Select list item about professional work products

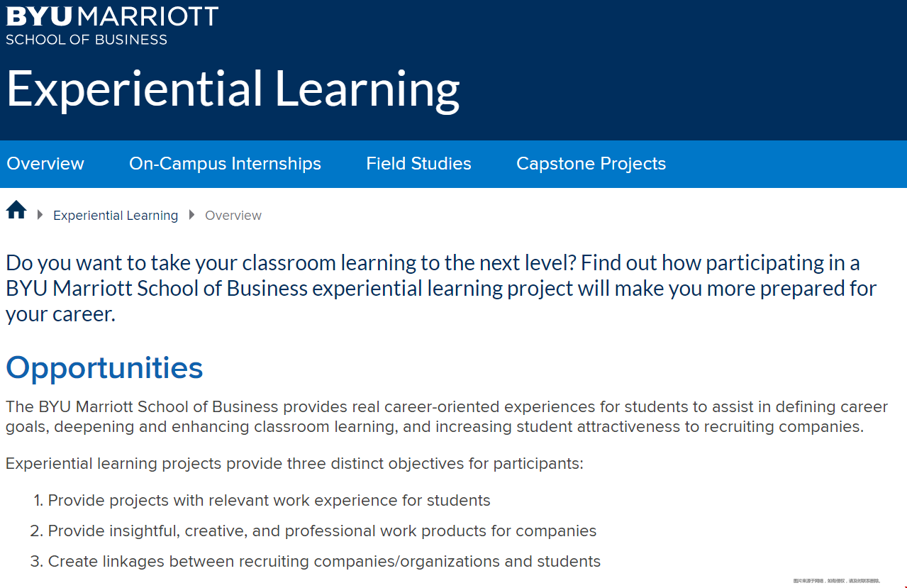coord(322,531)
